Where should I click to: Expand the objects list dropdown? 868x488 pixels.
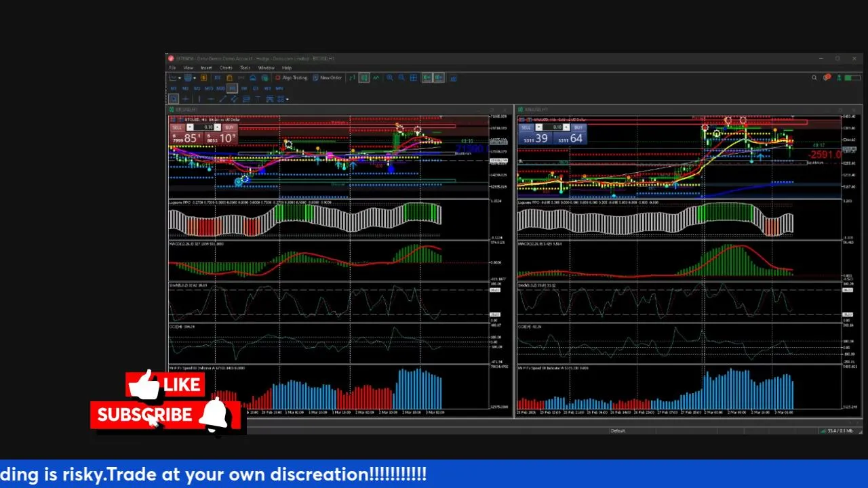click(287, 100)
